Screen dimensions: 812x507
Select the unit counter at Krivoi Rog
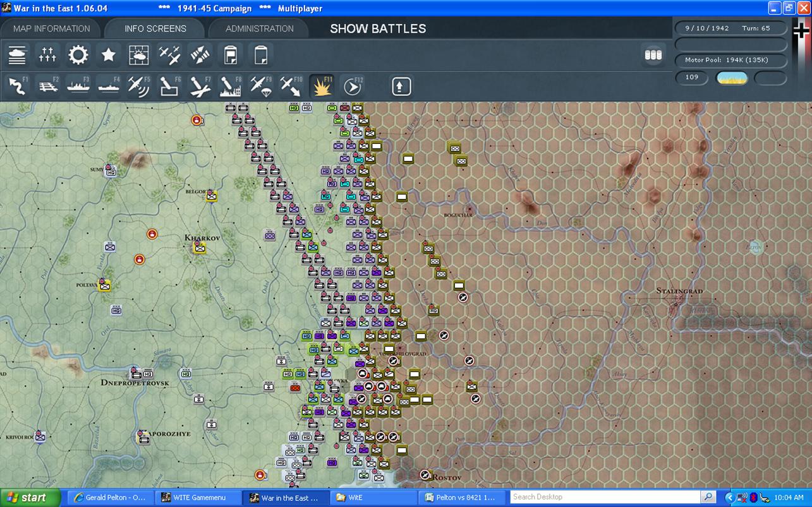[x=40, y=436]
